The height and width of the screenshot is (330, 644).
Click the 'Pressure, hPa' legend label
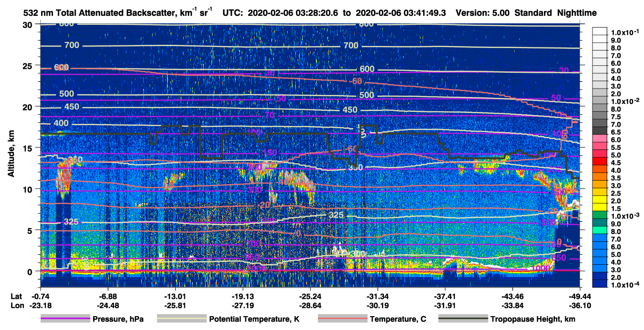(118, 319)
